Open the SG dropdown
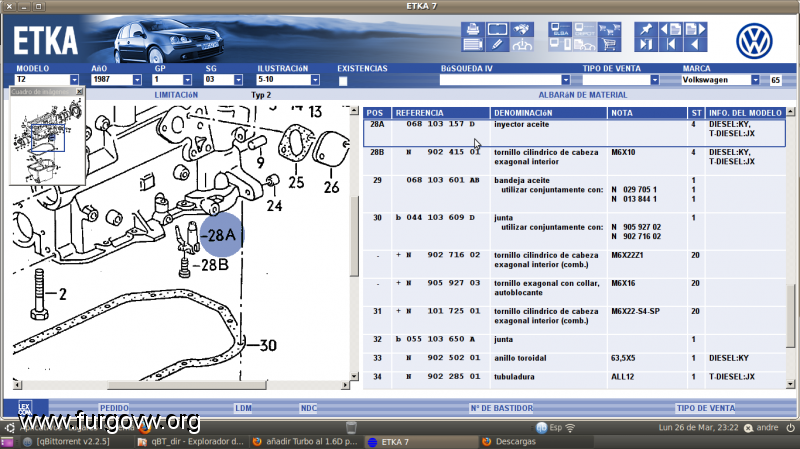Viewport: 800px width, 449px height. 238,80
